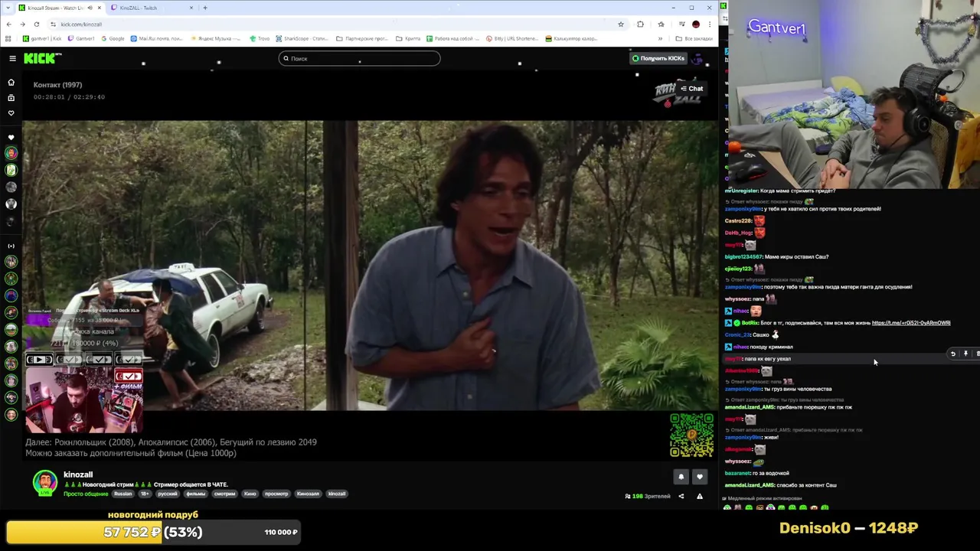
Task: Select фильмы tag
Action: [196, 494]
